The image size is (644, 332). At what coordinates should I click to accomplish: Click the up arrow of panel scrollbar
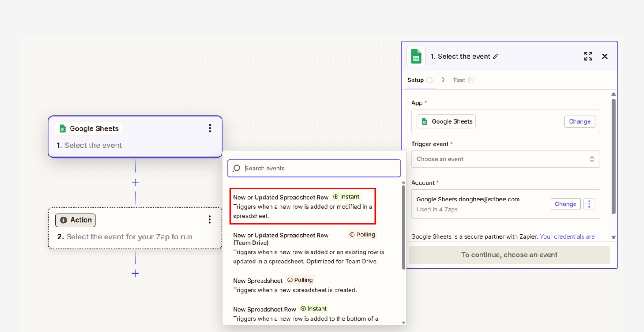point(613,94)
